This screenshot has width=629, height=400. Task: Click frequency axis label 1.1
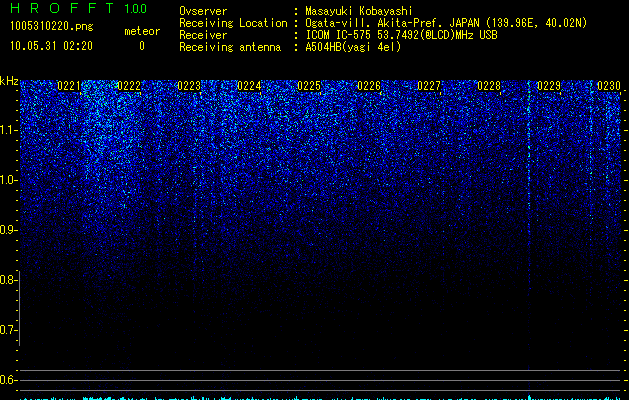pyautogui.click(x=9, y=130)
